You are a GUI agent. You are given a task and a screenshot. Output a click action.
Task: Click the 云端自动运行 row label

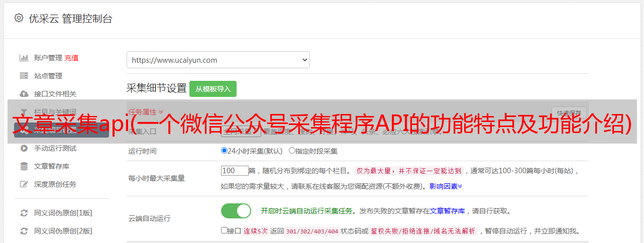click(x=150, y=218)
